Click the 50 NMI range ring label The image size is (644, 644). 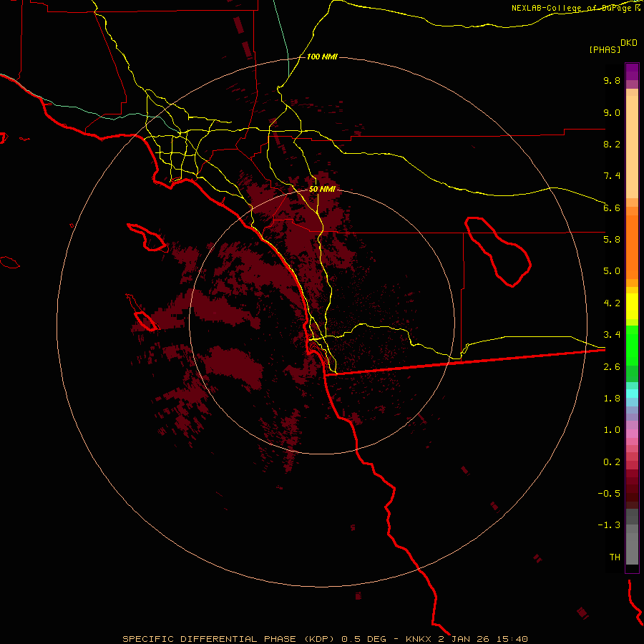click(322, 190)
